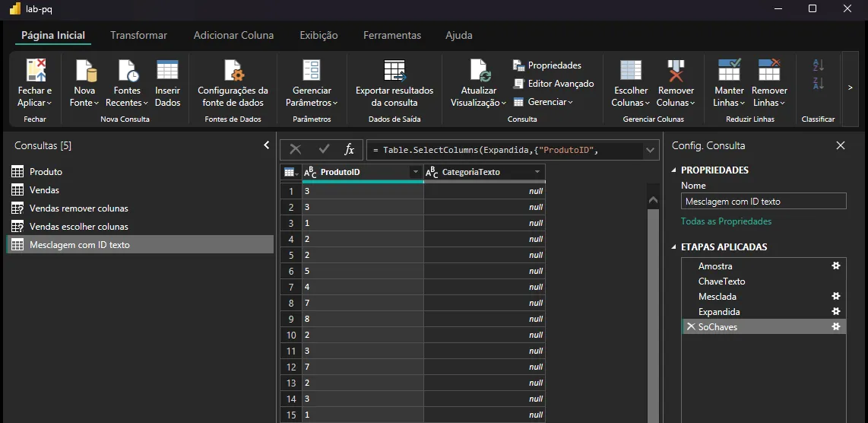868x423 pixels.
Task: Open the Editor Avançado
Action: point(553,84)
